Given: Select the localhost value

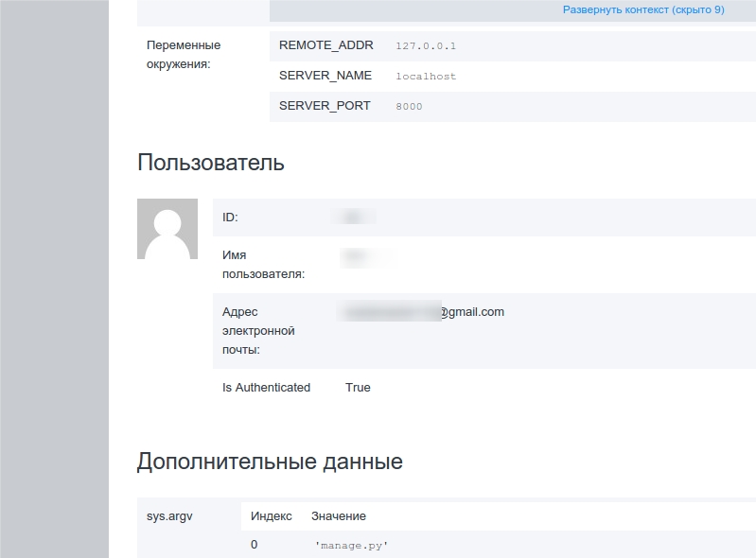Looking at the screenshot, I should (426, 77).
